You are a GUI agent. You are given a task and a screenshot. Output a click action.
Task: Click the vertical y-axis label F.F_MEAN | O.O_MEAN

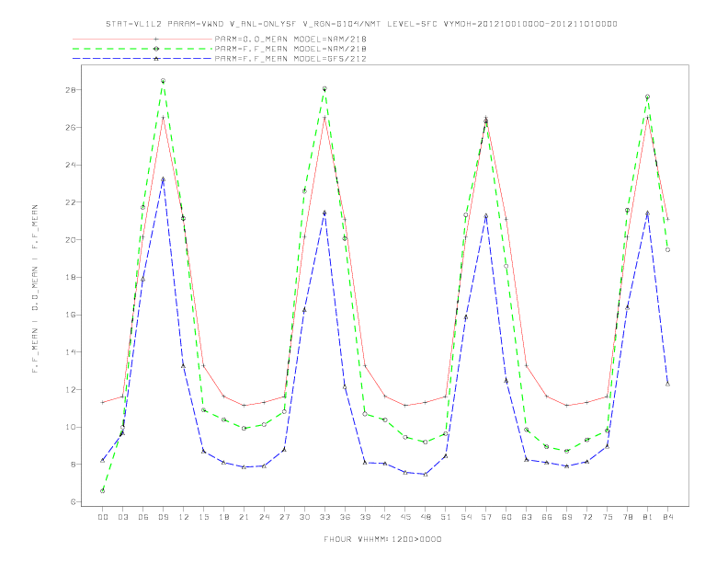coord(35,289)
